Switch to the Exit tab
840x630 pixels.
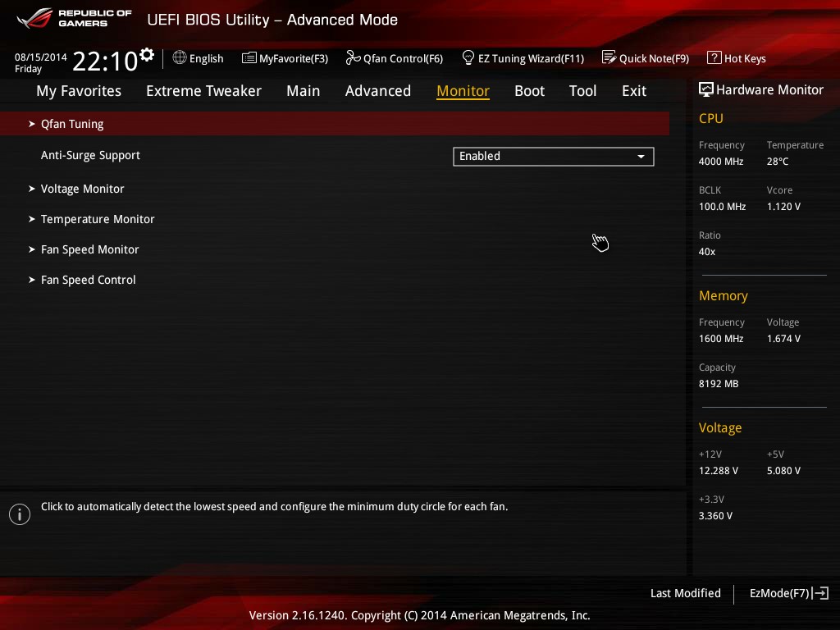(634, 91)
